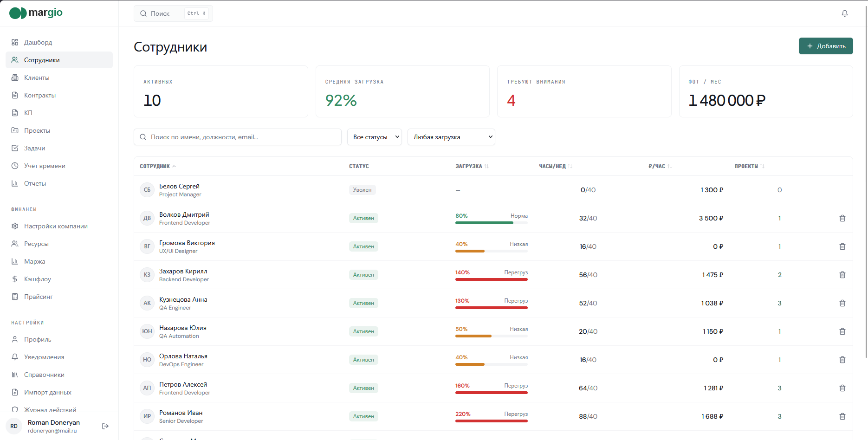Delete Волков Дмитрий with trash icon
Image resolution: width=868 pixels, height=440 pixels.
tap(842, 218)
